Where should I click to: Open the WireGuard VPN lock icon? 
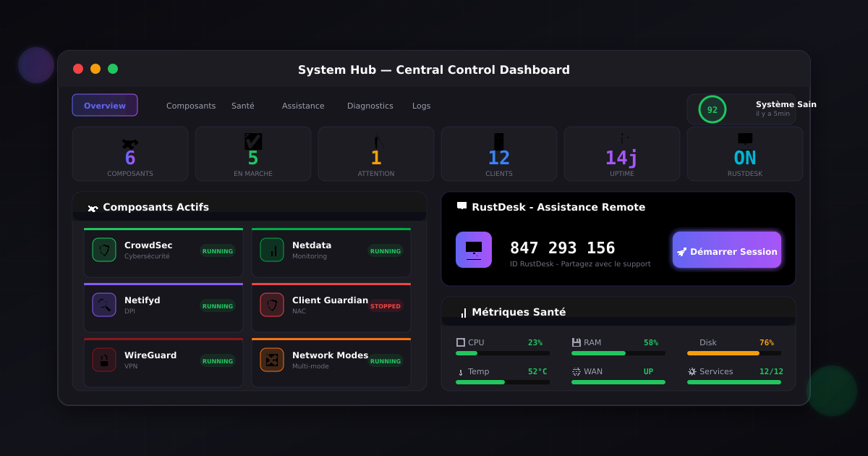click(104, 360)
